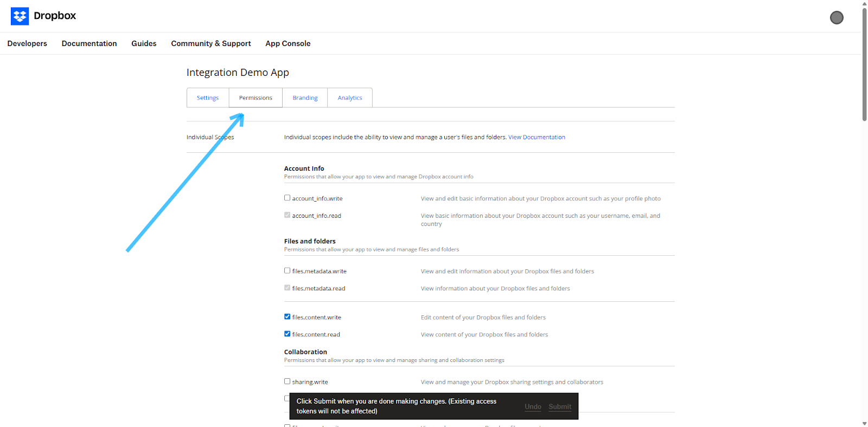
Task: Uncheck files.content.read scope
Action: (287, 334)
